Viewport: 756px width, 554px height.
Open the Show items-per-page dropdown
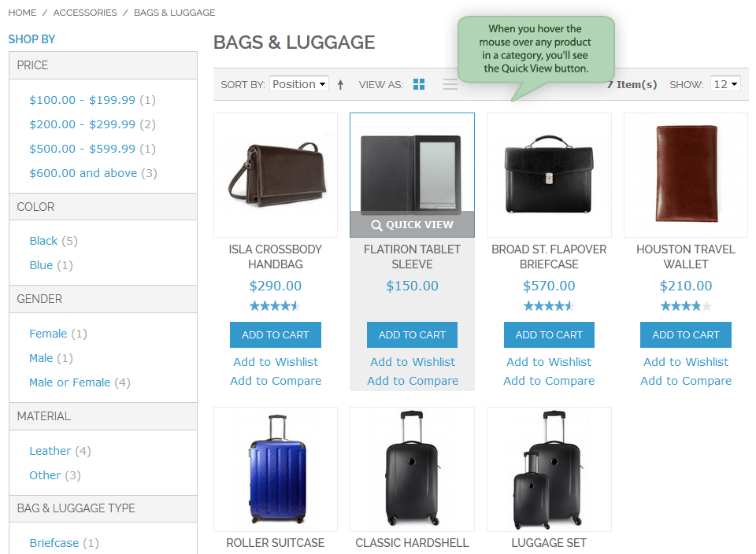click(724, 83)
